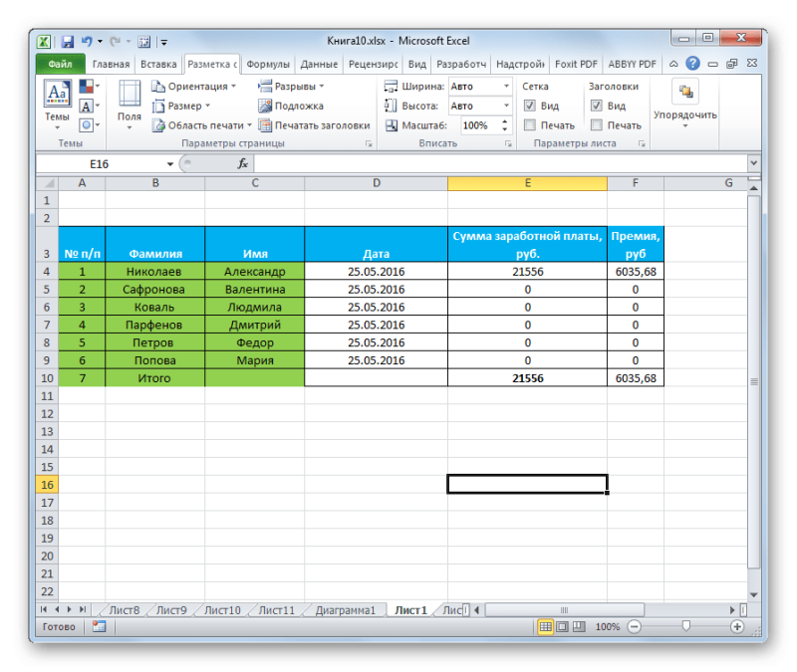The height and width of the screenshot is (672, 797).
Task: Open the Height (Высота) Авто dropdown
Action: pyautogui.click(x=506, y=106)
